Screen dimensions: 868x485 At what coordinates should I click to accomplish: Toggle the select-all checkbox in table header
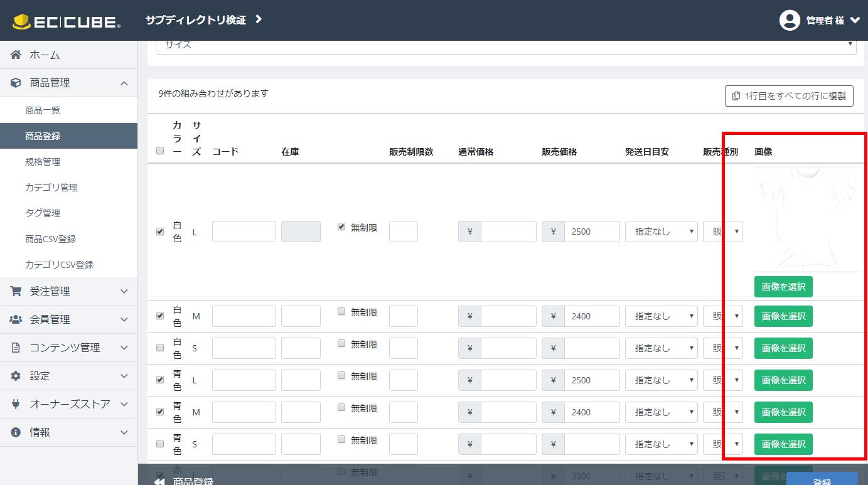click(x=159, y=151)
